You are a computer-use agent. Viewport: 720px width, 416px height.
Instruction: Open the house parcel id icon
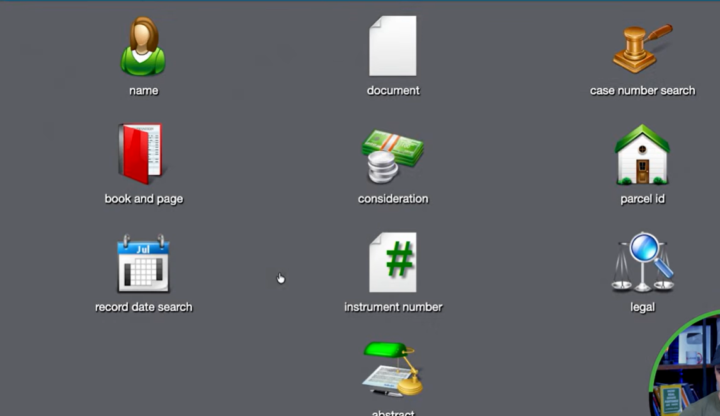[x=642, y=155]
